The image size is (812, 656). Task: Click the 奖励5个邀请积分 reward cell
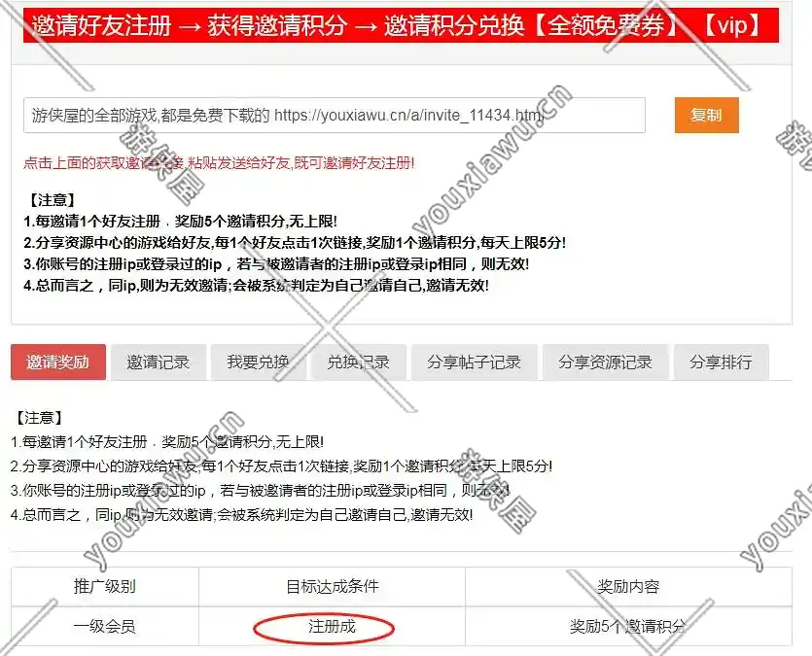tap(628, 627)
